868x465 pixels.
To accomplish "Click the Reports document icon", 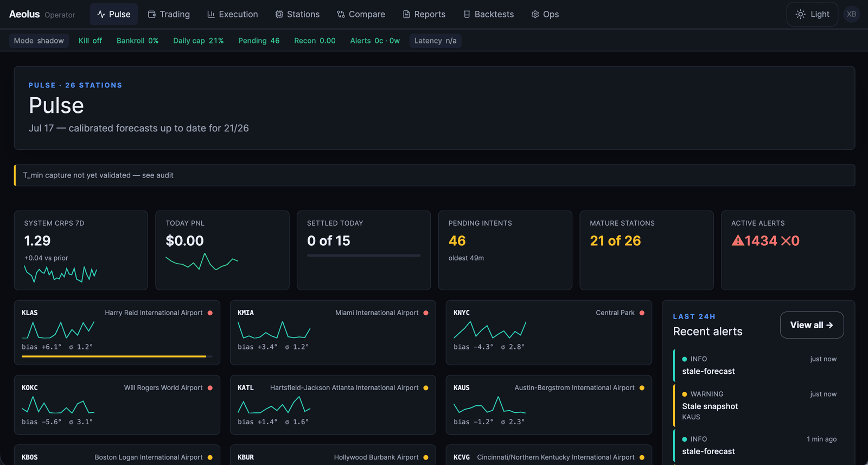I will coord(406,14).
